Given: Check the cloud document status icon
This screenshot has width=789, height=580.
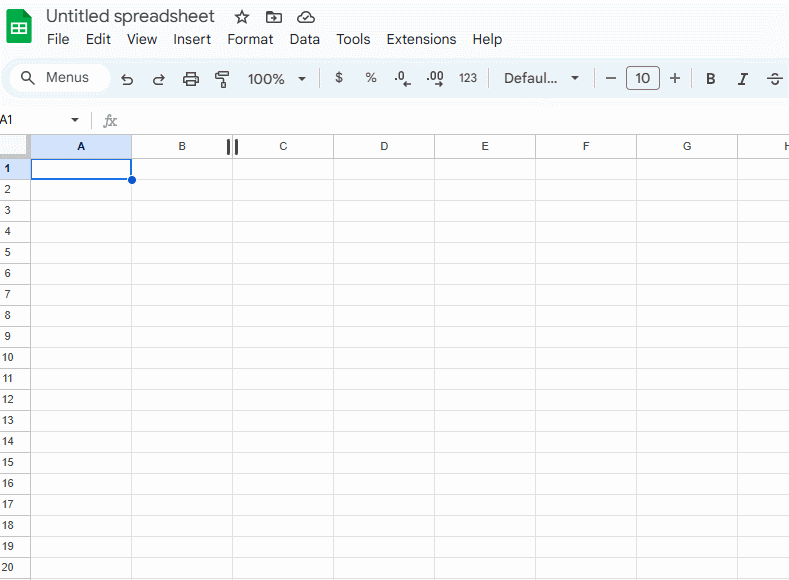Looking at the screenshot, I should tap(306, 17).
